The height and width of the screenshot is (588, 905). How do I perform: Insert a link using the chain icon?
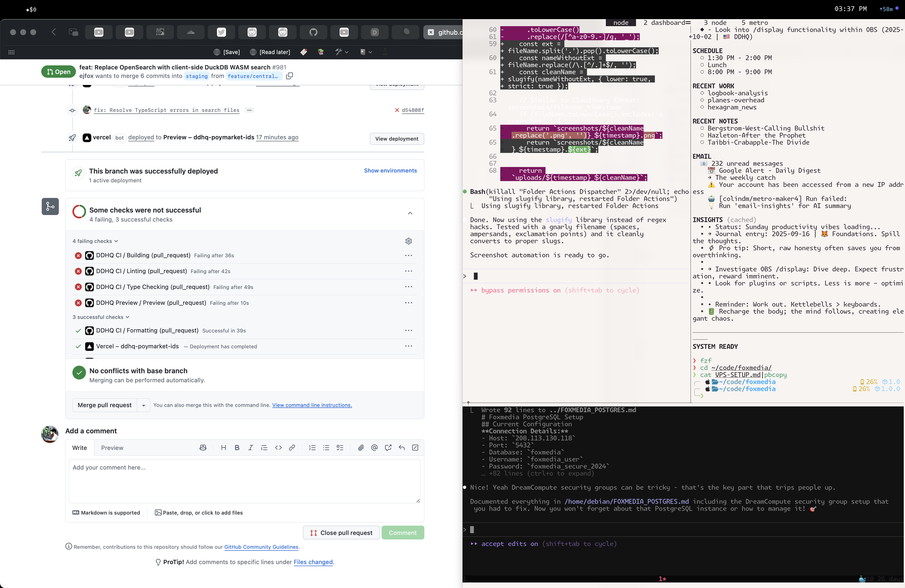click(292, 448)
